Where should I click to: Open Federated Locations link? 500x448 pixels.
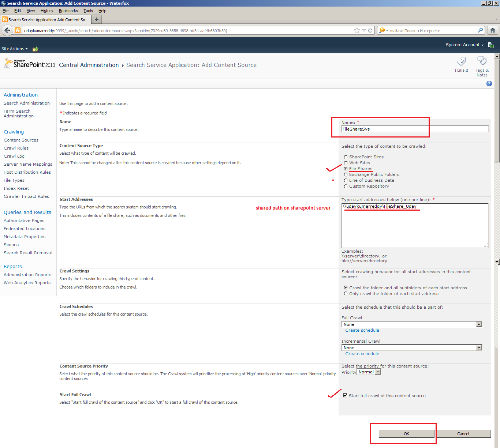[25, 229]
